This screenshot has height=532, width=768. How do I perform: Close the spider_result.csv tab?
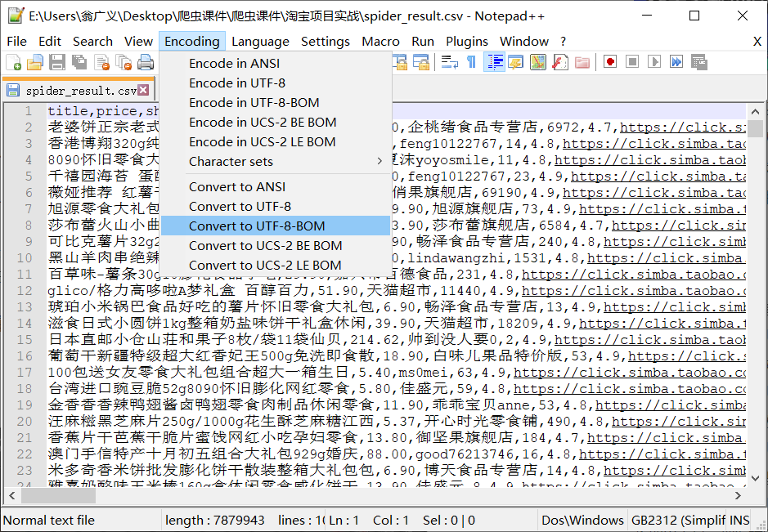pos(143,90)
